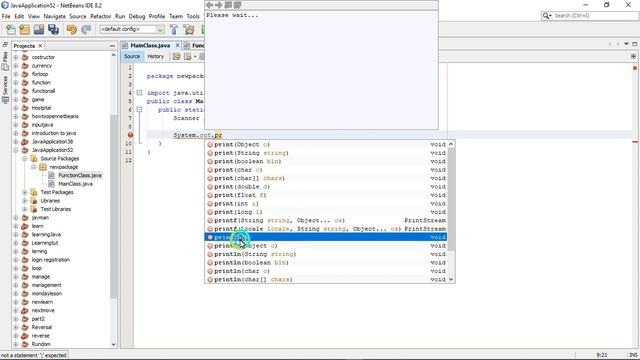640x360 pixels.
Task: Expand the Test Packages node
Action: (x=24, y=192)
